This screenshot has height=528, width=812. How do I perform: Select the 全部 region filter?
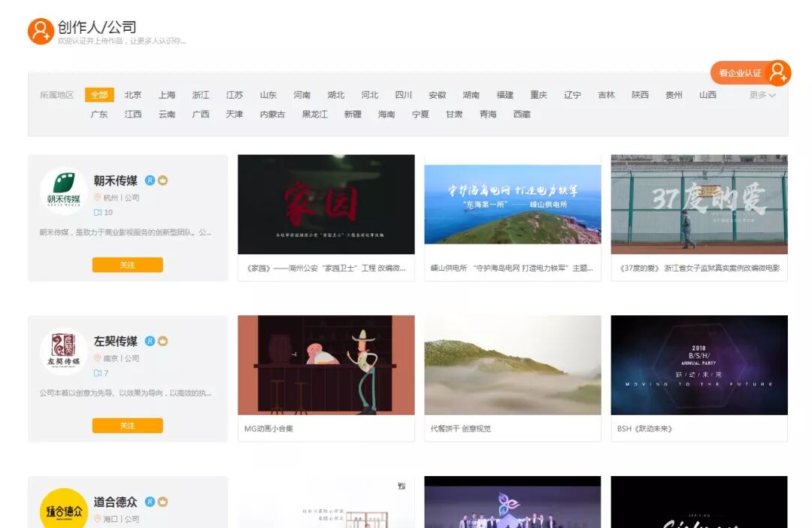tap(99, 95)
